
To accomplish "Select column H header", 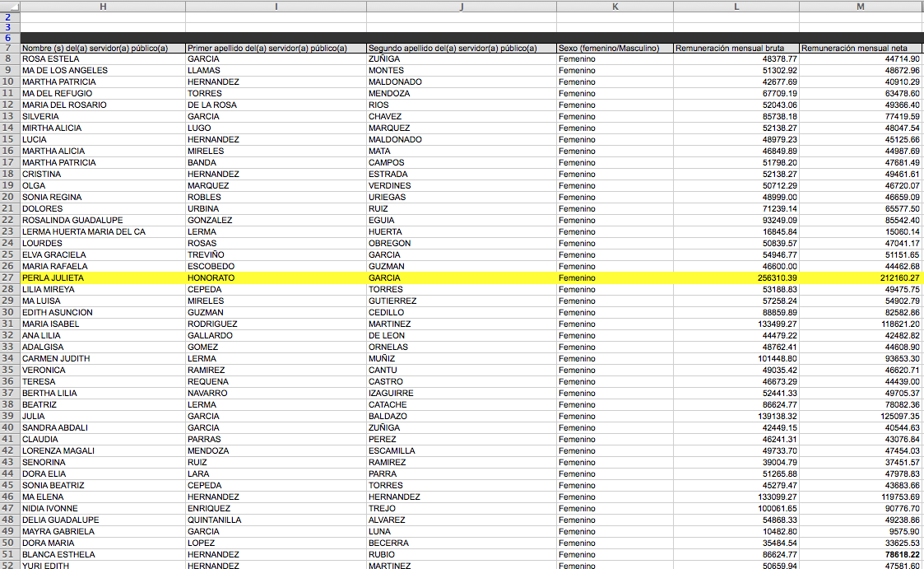I will pos(103,6).
